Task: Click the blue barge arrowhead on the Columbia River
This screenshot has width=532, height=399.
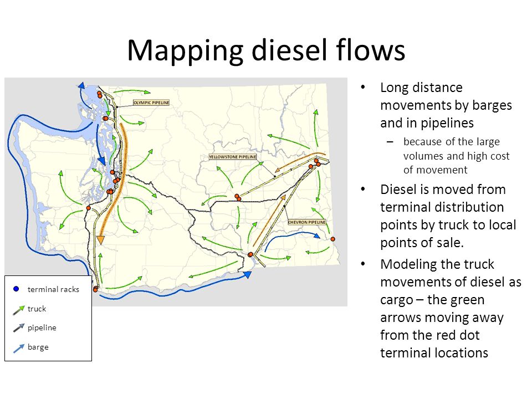Action: (248, 274)
